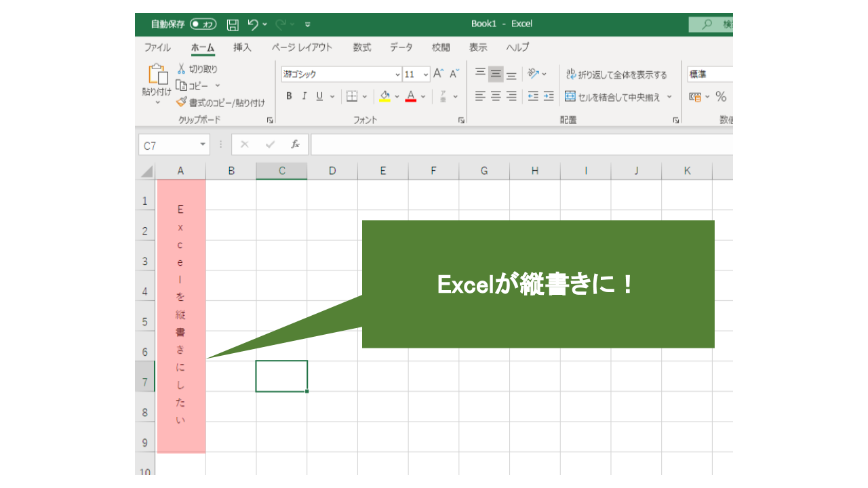Expand the borders dropdown arrow
This screenshot has height=488, width=868.
(365, 96)
